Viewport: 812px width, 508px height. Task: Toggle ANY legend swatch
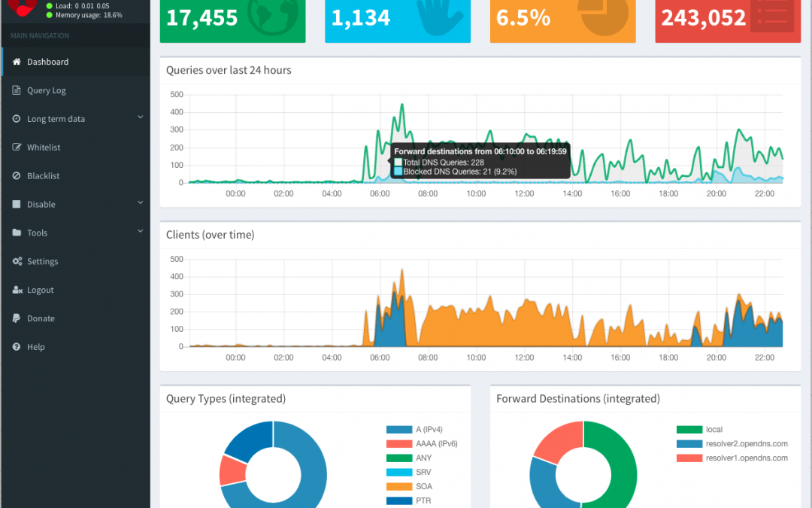tap(398, 458)
